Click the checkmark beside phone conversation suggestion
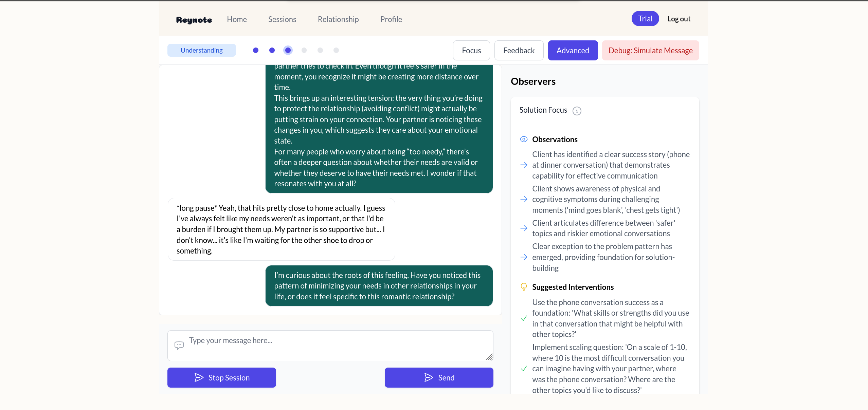This screenshot has height=410, width=868. point(524,318)
